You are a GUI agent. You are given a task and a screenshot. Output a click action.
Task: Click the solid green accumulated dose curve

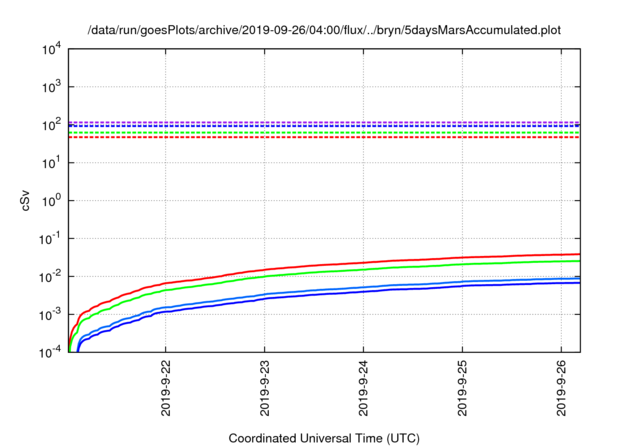[363, 269]
